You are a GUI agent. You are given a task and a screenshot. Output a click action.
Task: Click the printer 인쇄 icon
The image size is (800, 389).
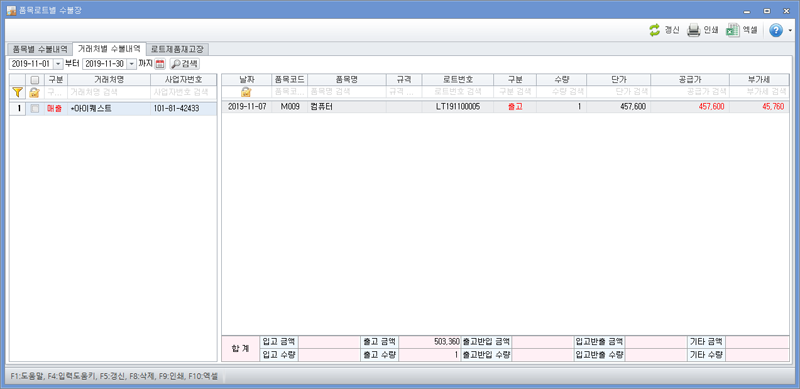pos(693,30)
